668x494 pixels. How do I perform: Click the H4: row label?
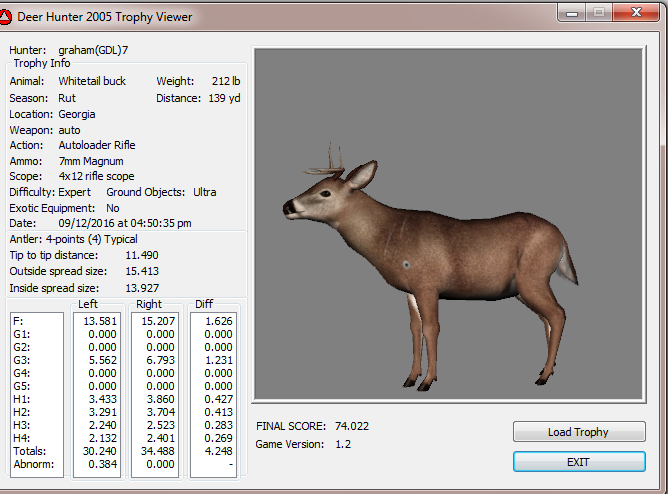click(x=22, y=438)
